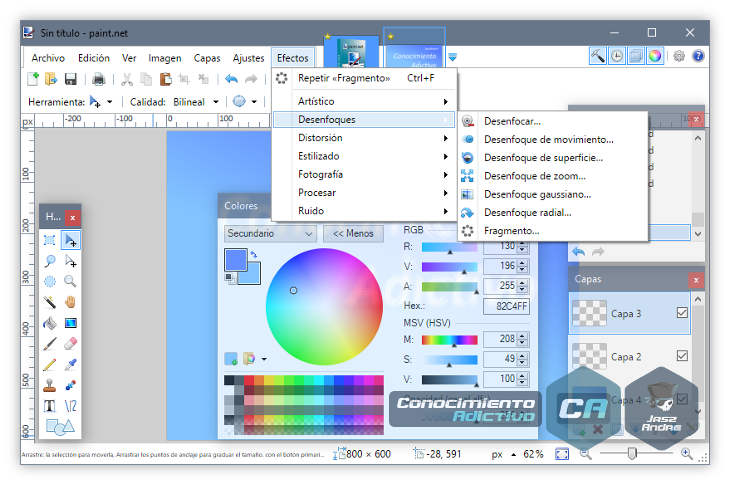Screen dimensions: 730x485
Task: Select the Text tool
Action: [x=50, y=406]
